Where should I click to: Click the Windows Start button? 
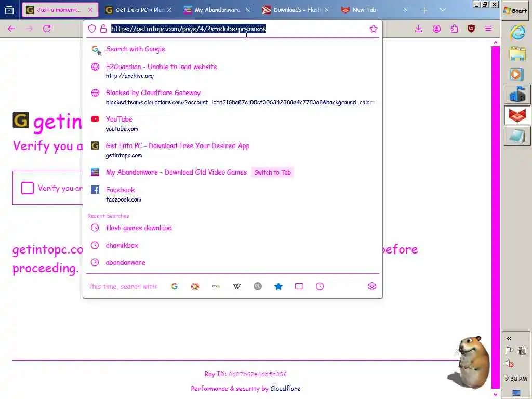515,10
